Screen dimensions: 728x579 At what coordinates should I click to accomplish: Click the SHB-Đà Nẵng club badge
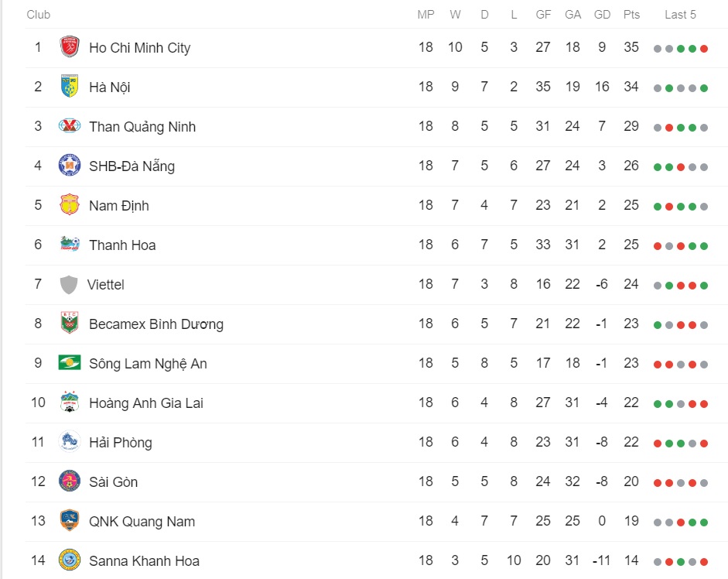[69, 166]
